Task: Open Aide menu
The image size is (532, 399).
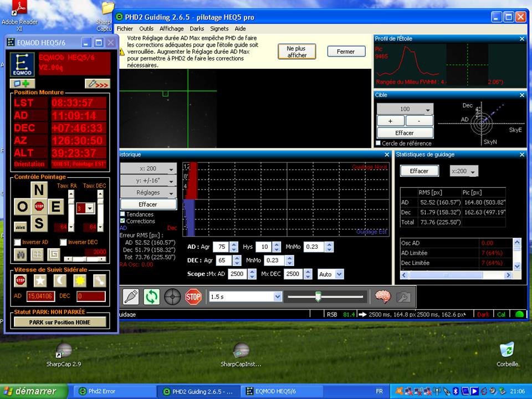Action: (x=240, y=29)
